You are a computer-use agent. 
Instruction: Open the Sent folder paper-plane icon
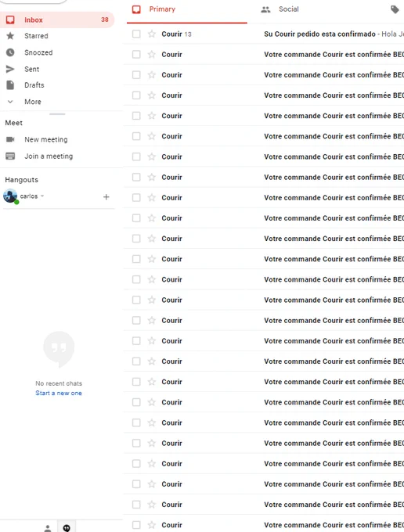[10, 69]
